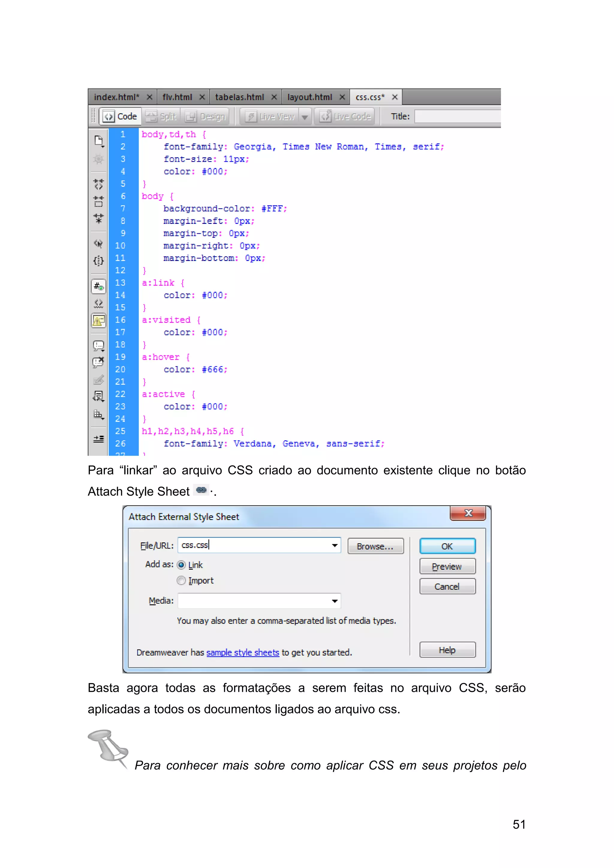Click line number 13 in gutter

pos(120,283)
